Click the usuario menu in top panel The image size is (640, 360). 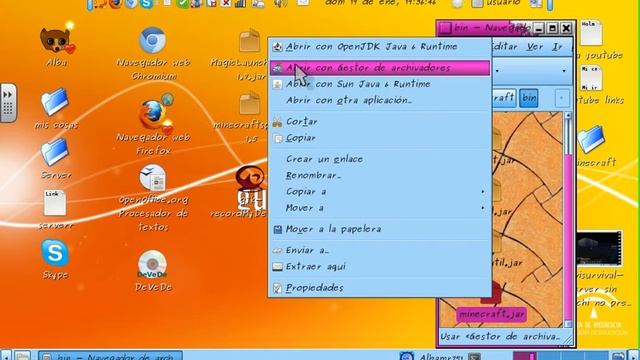pos(496,3)
